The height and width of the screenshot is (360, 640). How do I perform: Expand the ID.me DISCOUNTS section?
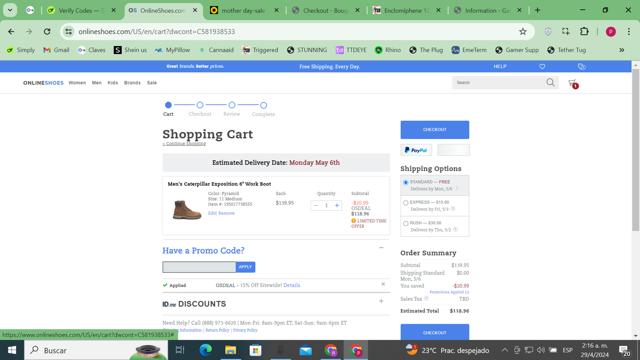pos(381,301)
